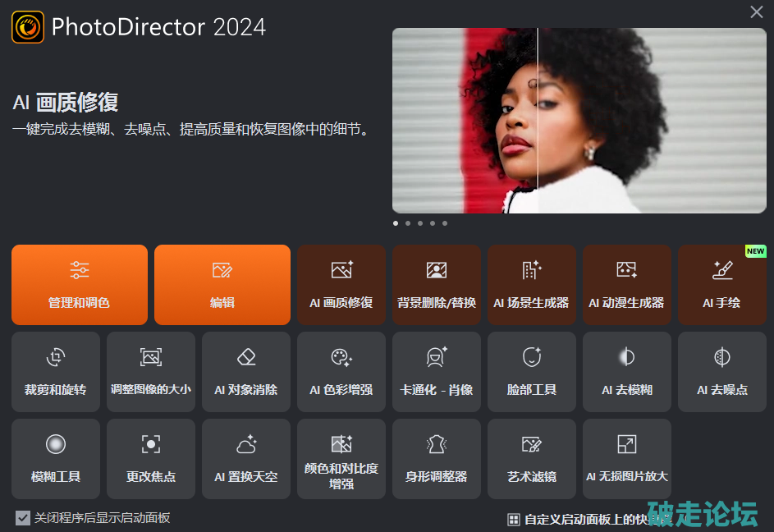Open 调整图像的大小 tool
The height and width of the screenshot is (532, 774).
click(x=151, y=371)
